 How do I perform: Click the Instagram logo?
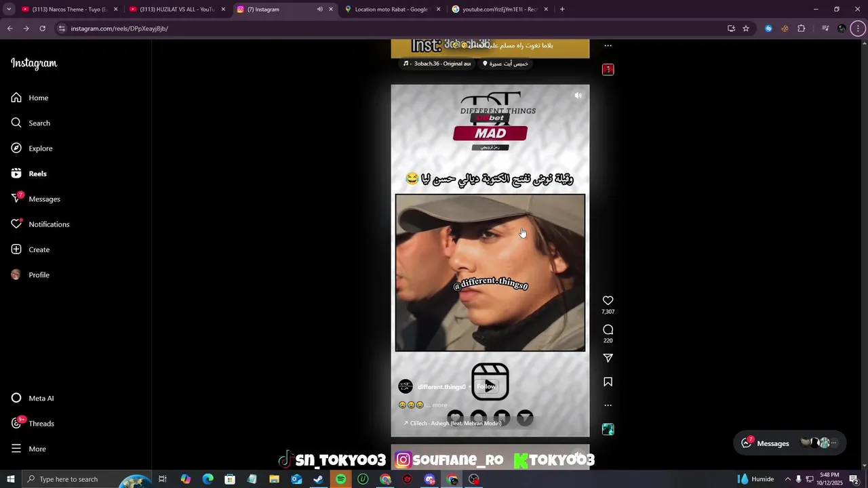click(34, 64)
